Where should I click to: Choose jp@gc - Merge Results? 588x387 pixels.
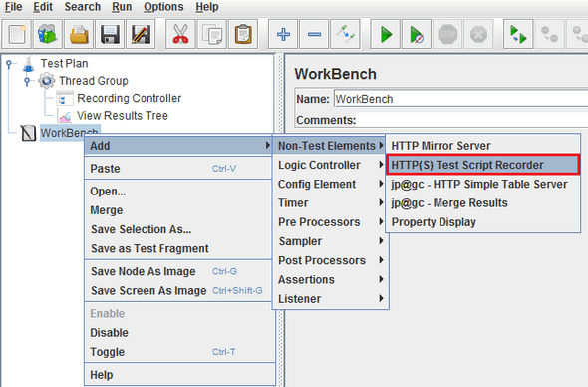pyautogui.click(x=483, y=202)
